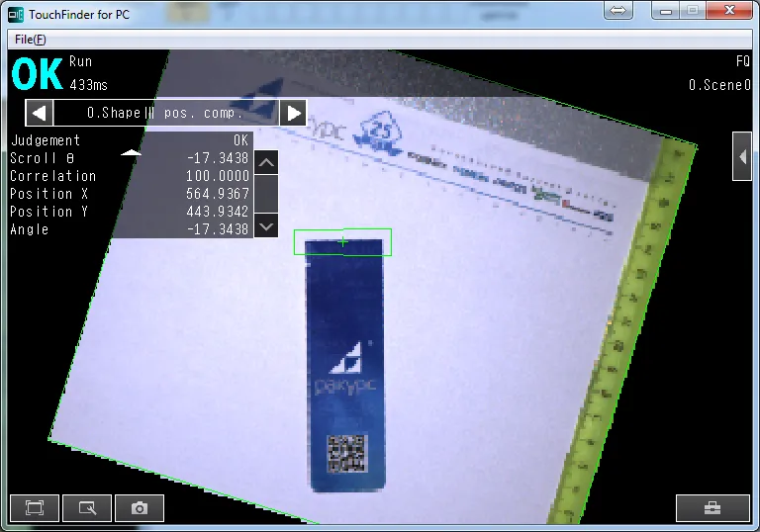Go to previous item with left arrow
The height and width of the screenshot is (532, 760).
click(x=39, y=112)
